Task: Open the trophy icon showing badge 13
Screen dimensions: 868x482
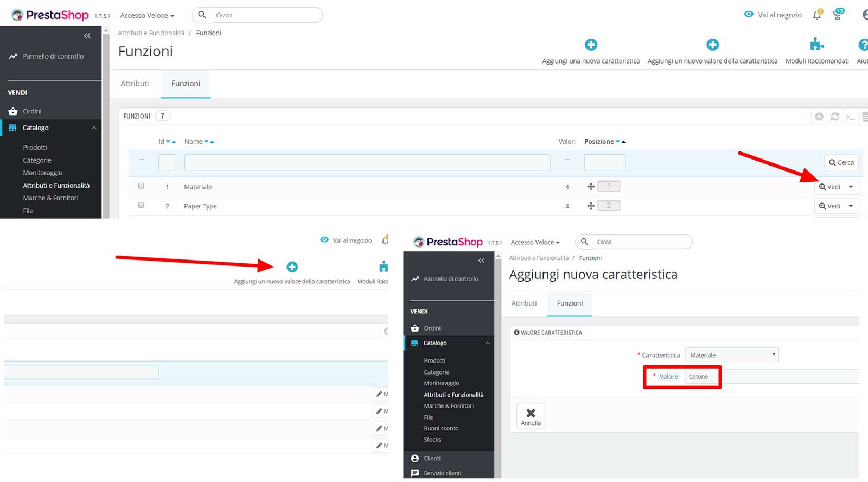Action: [837, 15]
